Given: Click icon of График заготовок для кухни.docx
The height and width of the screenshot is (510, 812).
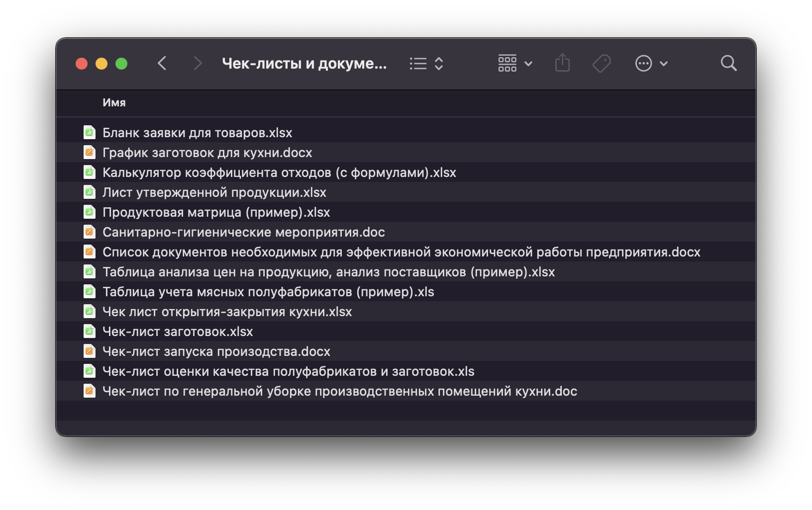Looking at the screenshot, I should pos(90,153).
